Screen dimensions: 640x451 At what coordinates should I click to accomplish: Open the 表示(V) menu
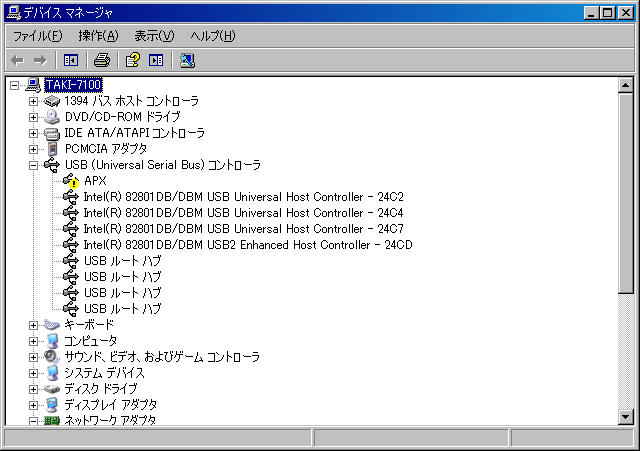[154, 36]
